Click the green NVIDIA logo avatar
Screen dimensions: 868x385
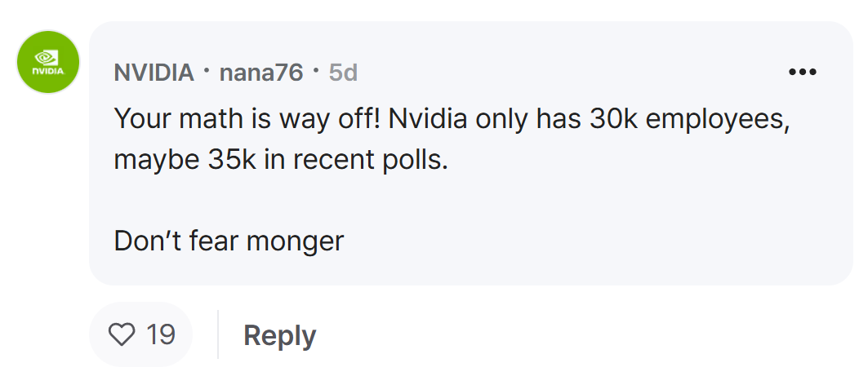48,62
